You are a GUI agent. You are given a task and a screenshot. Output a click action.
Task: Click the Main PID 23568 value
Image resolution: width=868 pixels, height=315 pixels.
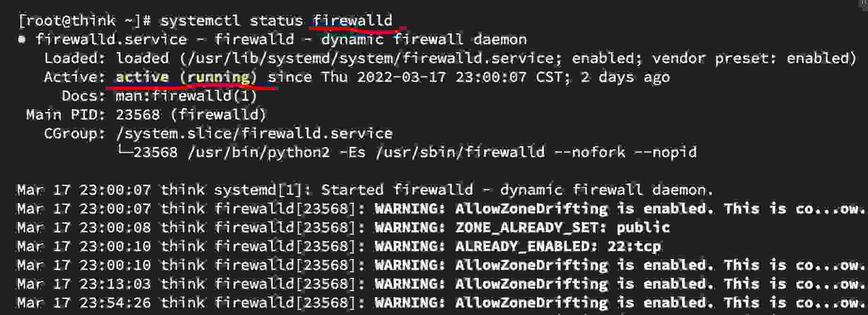(x=138, y=115)
